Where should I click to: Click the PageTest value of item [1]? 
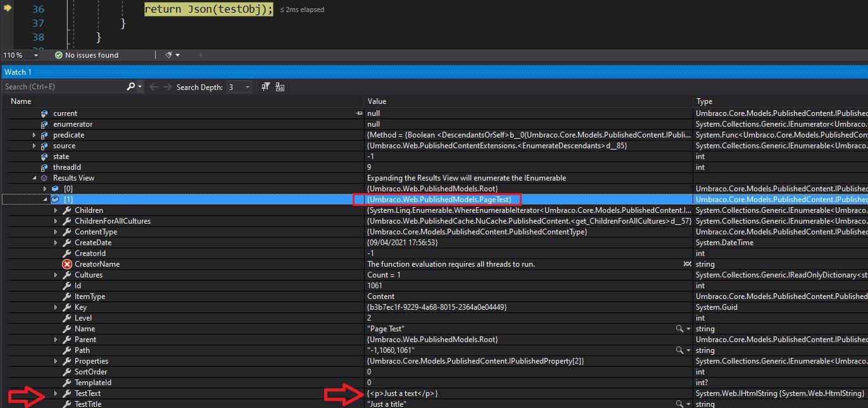point(439,200)
